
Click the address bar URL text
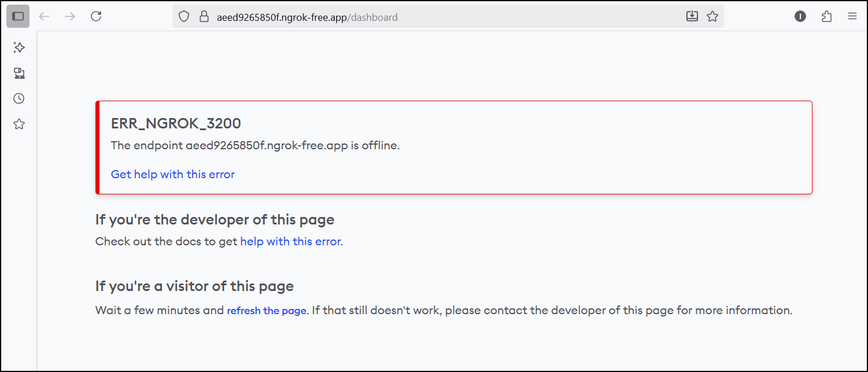tap(306, 17)
